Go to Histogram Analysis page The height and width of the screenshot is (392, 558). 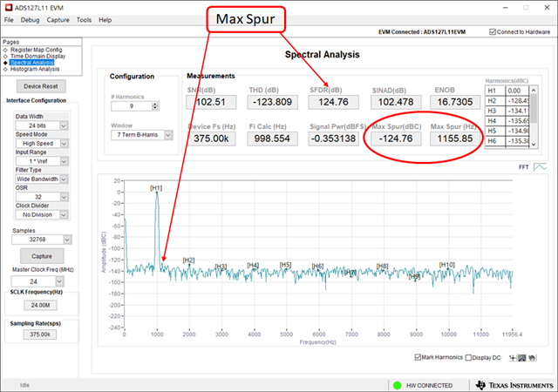[35, 69]
